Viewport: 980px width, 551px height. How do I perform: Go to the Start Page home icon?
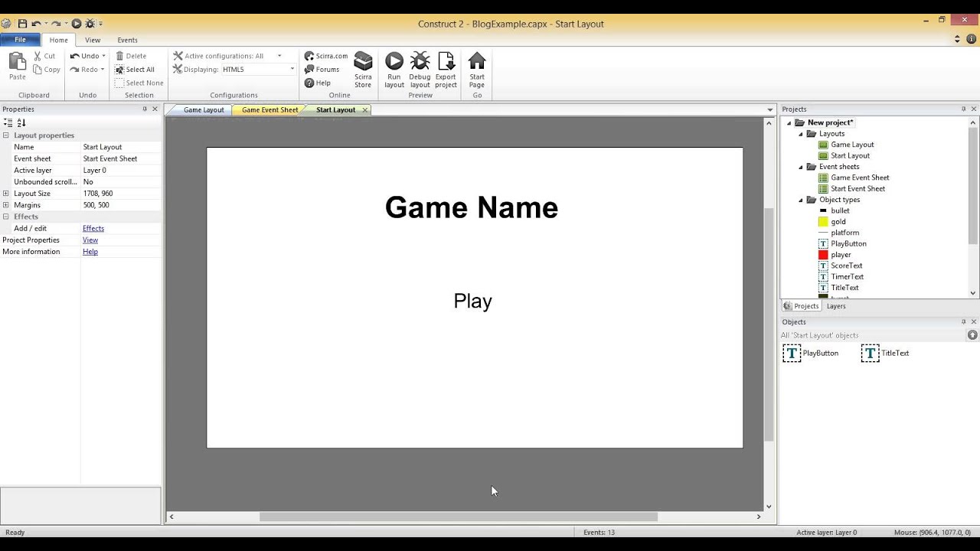click(x=477, y=70)
